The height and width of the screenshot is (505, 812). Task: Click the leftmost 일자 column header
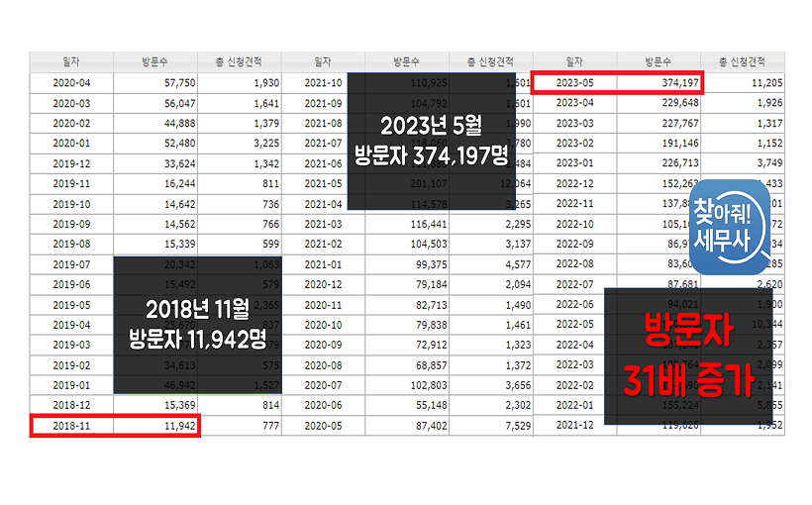coord(71,61)
